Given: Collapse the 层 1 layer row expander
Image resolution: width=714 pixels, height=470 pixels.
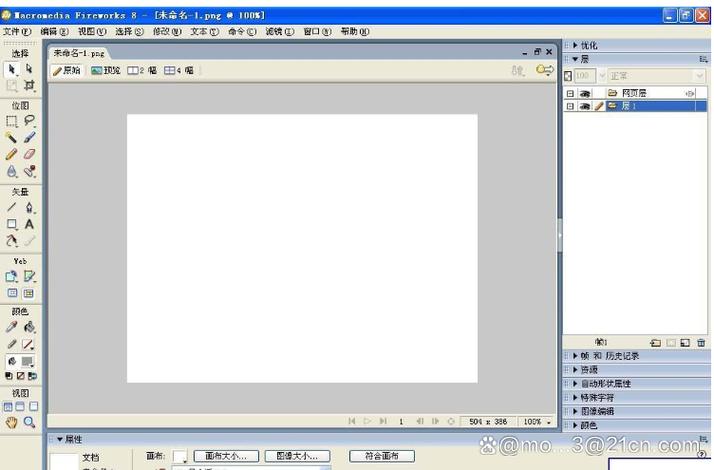Looking at the screenshot, I should [571, 106].
